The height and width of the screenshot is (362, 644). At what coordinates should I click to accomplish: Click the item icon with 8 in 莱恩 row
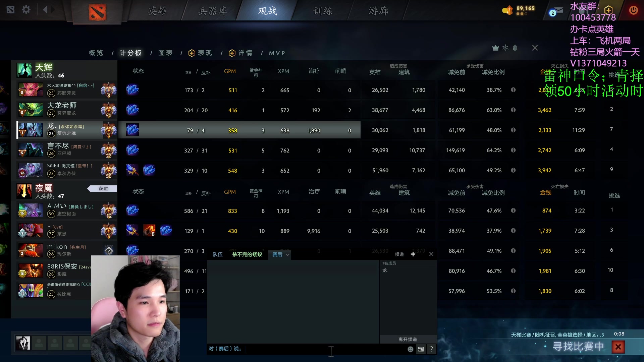(x=149, y=230)
